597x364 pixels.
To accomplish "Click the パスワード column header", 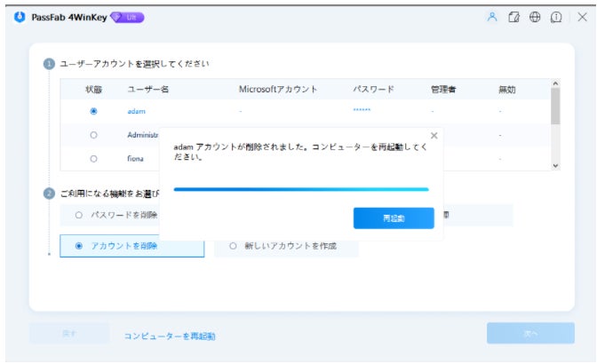I will tap(373, 90).
